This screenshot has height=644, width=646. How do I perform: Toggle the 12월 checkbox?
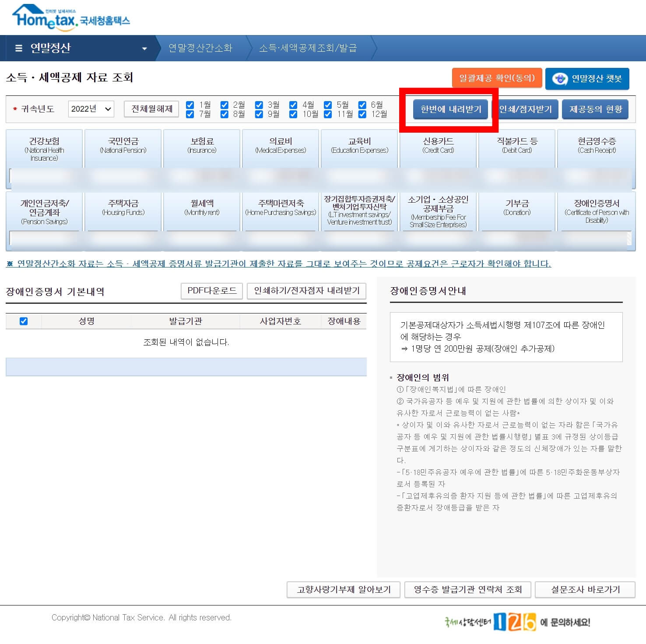click(x=362, y=114)
